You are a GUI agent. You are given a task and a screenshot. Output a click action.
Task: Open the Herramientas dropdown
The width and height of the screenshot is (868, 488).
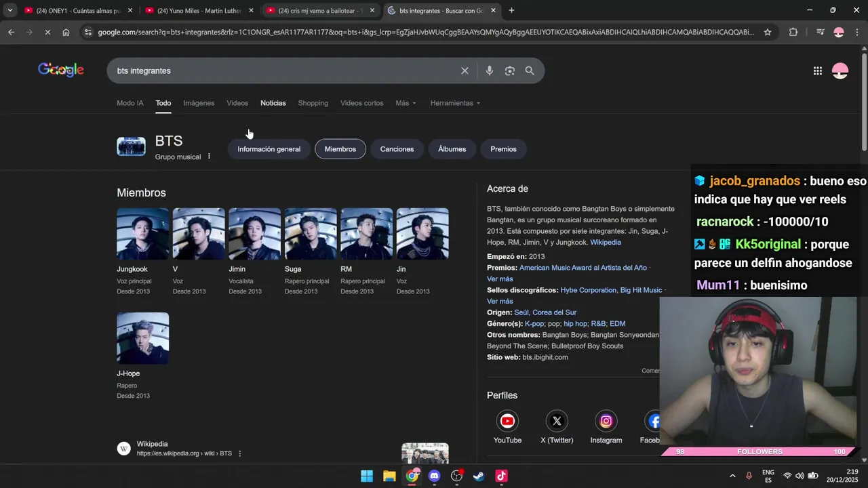pos(455,103)
